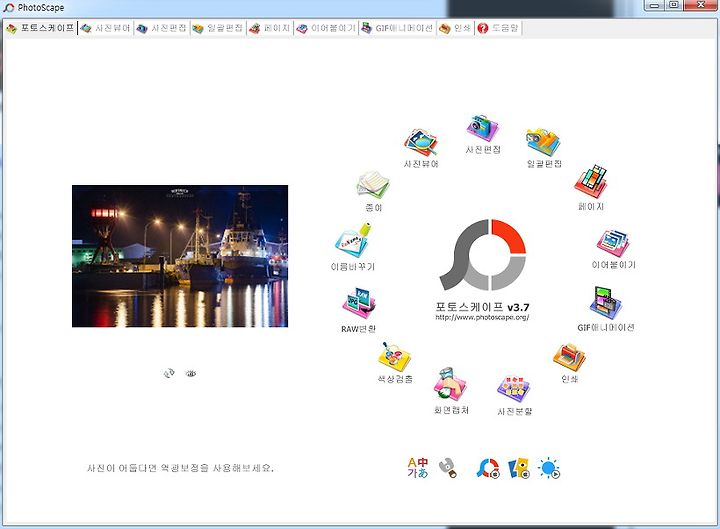Minimize the PhotoScape window
The image size is (720, 529).
tap(654, 5)
